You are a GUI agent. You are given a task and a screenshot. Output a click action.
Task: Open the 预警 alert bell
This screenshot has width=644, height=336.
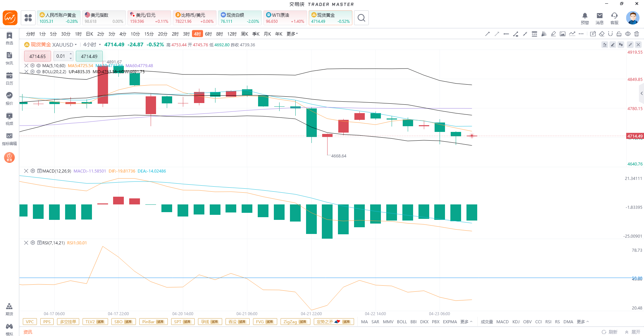[x=585, y=18]
